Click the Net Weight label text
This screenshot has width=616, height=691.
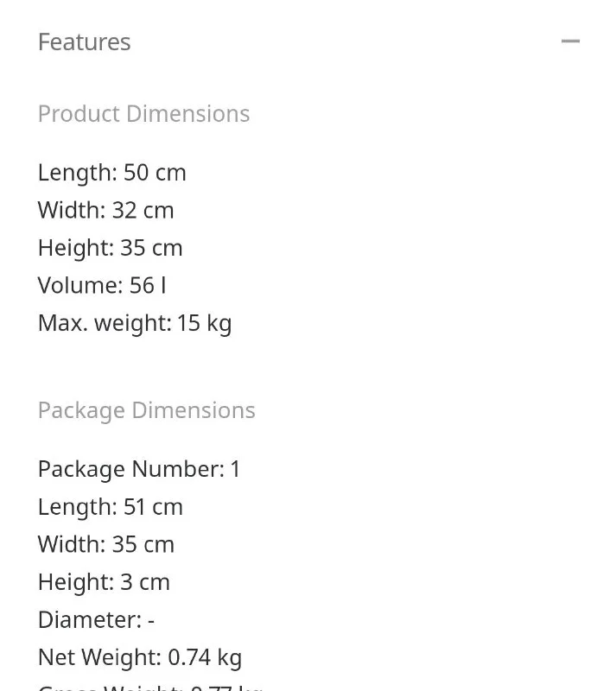[x=99, y=658]
